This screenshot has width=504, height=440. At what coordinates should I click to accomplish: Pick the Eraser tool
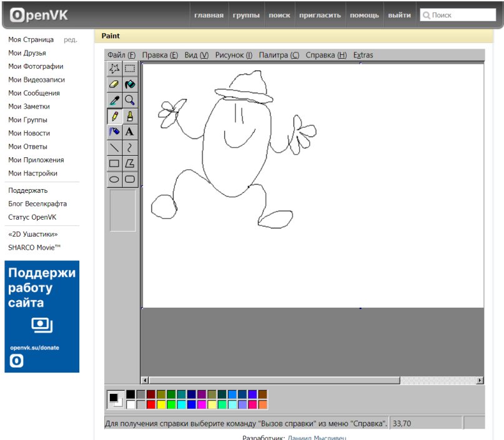114,84
